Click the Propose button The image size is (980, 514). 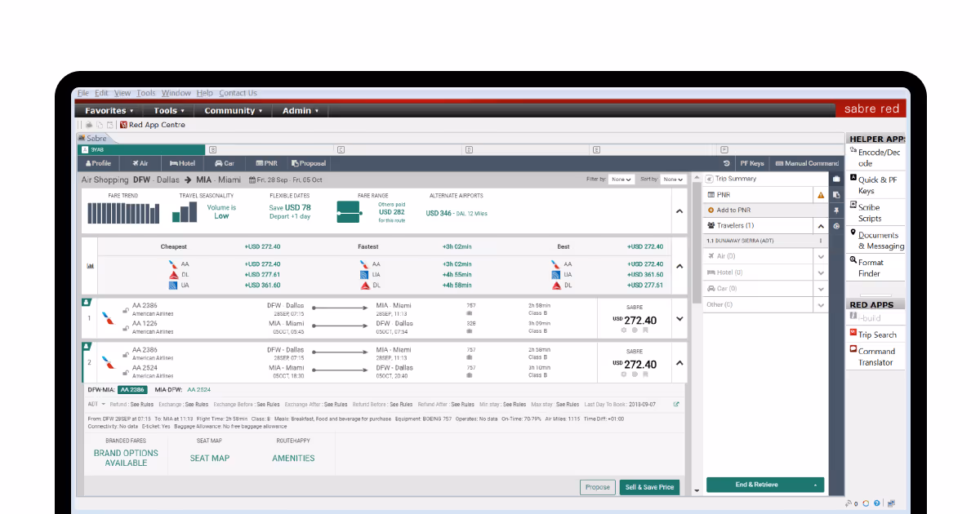598,487
